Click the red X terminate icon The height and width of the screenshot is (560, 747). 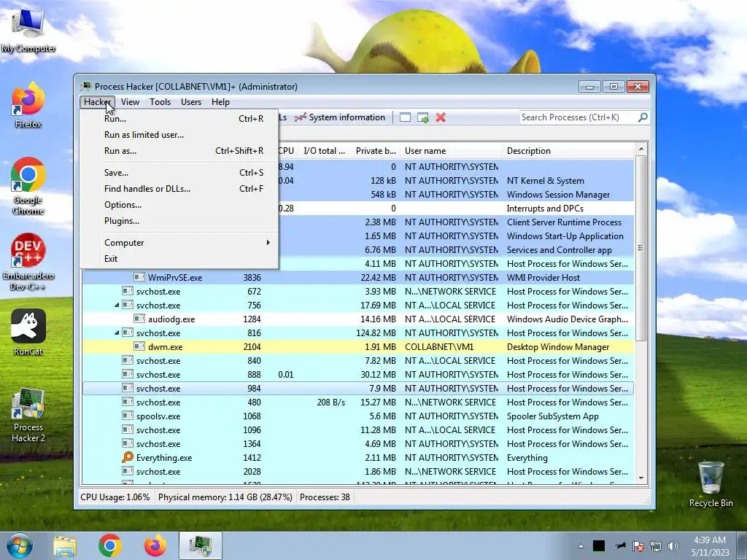point(441,117)
